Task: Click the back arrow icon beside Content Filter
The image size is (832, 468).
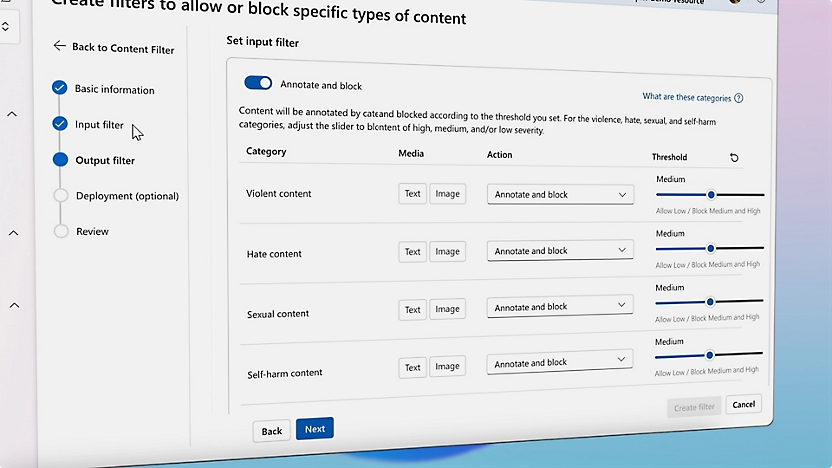Action: 59,46
